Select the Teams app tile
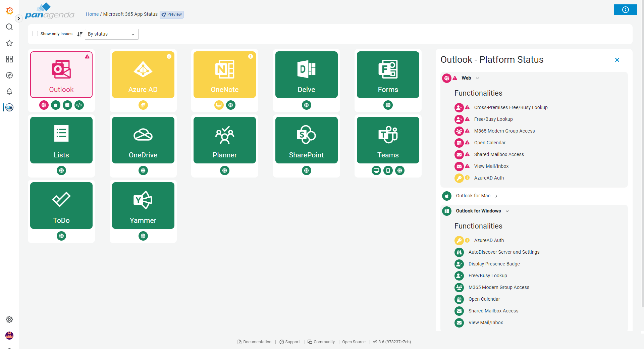The width and height of the screenshot is (644, 349). (x=388, y=140)
